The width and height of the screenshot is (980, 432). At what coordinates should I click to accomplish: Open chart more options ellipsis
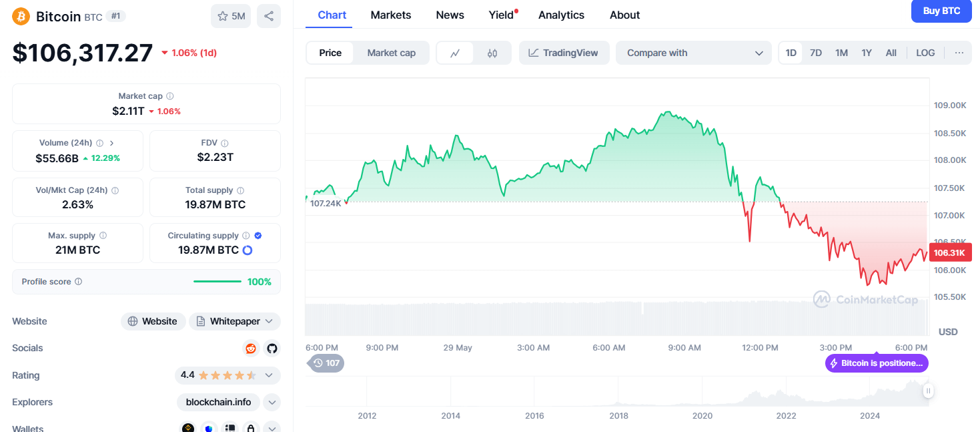tap(959, 53)
